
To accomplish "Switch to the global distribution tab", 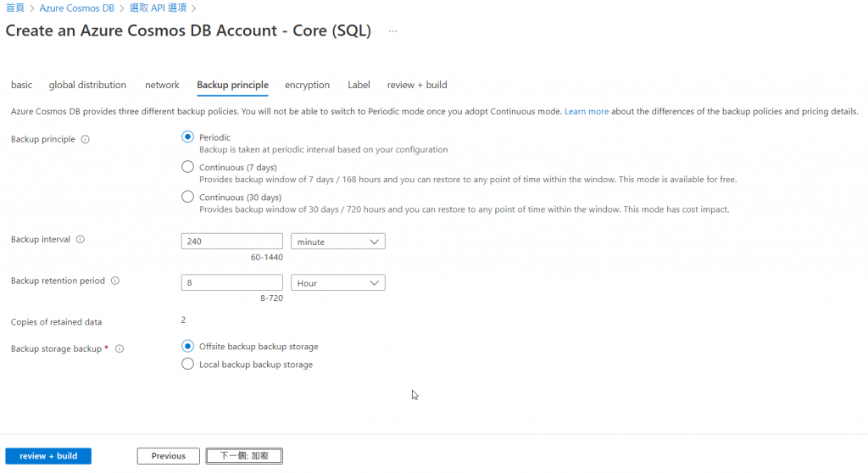I will tap(87, 85).
